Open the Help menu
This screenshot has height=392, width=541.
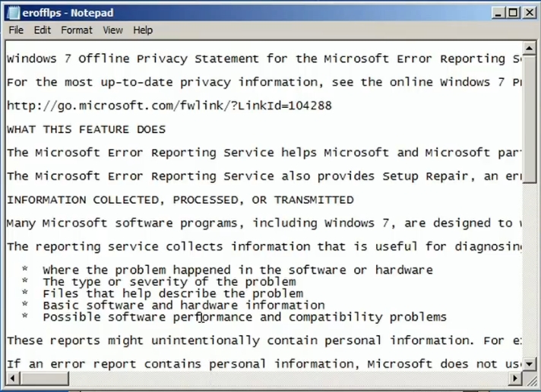[x=143, y=30]
